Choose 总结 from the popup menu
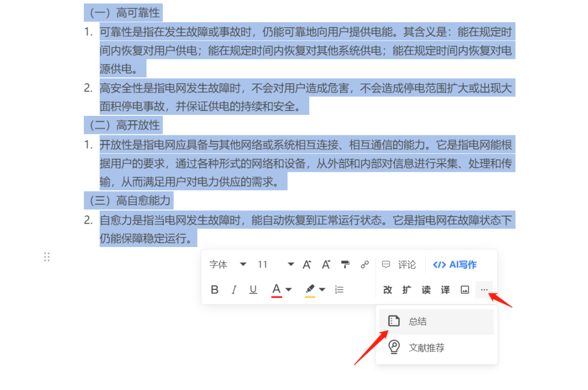Screen dimensions: 588x390 (x=437, y=321)
